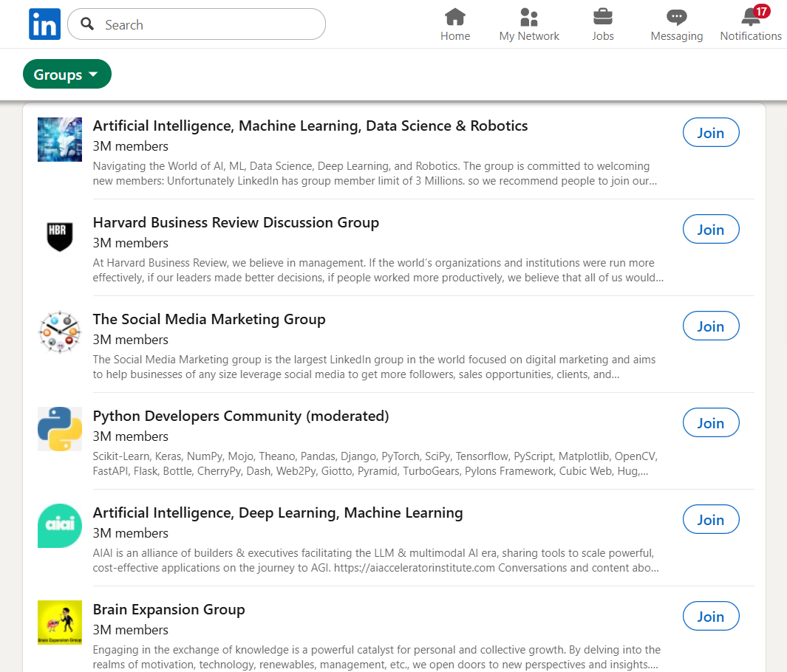Screen dimensions: 787x672
Task: Click the Python group thumbnail image
Action: tap(59, 429)
